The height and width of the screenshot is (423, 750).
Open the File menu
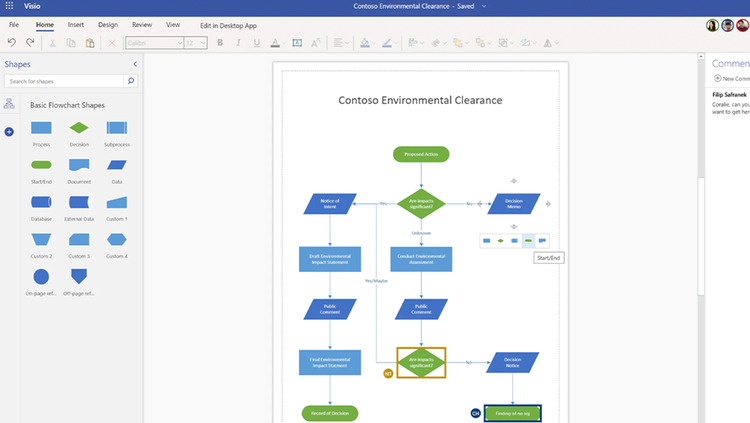[14, 25]
